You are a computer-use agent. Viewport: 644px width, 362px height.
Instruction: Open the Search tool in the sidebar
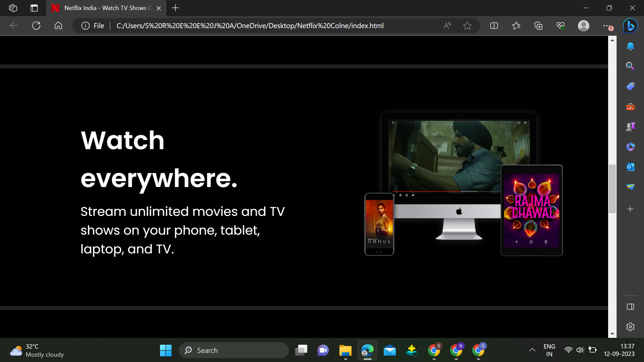click(630, 66)
